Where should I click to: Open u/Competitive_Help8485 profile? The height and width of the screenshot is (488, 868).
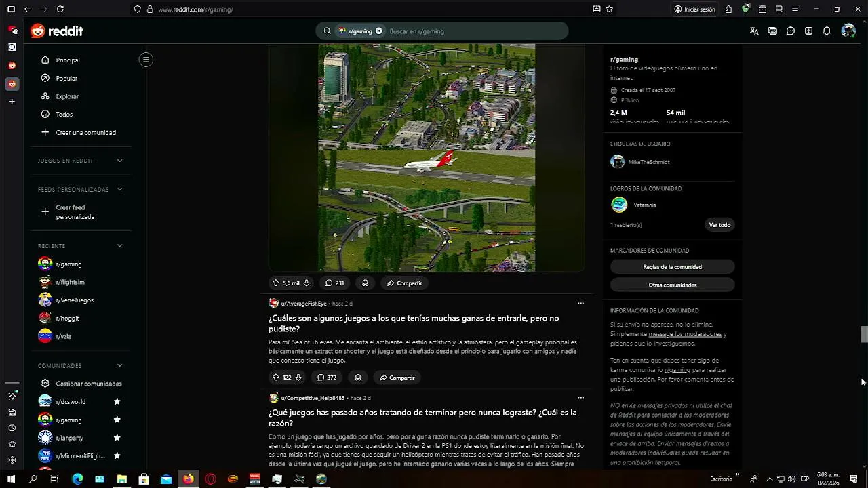[x=313, y=398]
